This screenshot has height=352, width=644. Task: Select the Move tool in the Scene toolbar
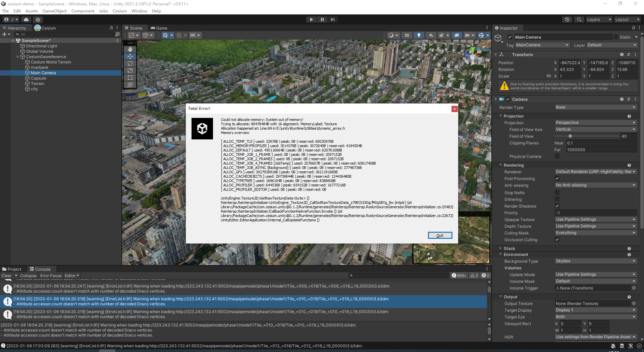pos(130,56)
